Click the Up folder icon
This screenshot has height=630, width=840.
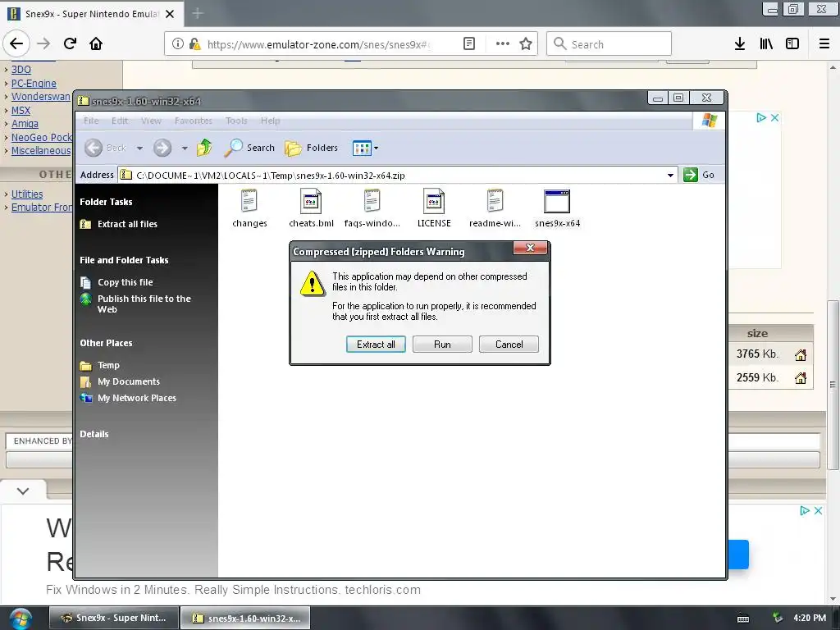(204, 148)
